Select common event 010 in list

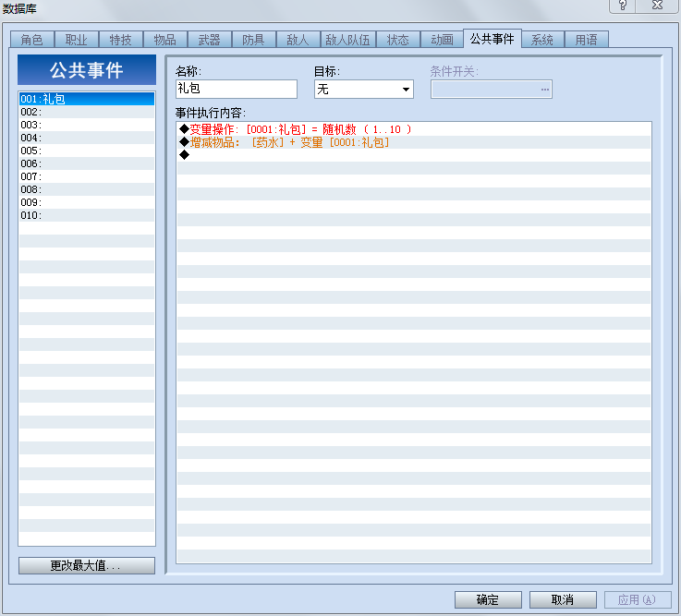(87, 215)
